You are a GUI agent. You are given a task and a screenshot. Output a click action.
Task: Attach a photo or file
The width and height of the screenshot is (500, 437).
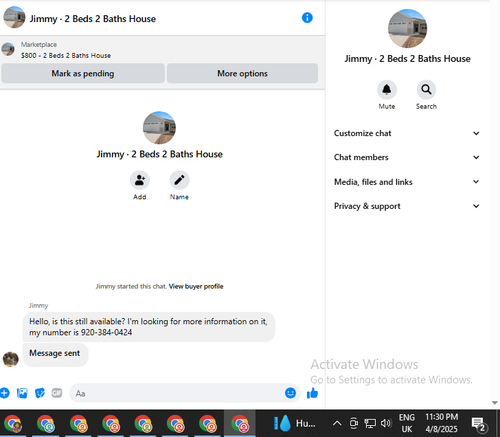pyautogui.click(x=22, y=393)
